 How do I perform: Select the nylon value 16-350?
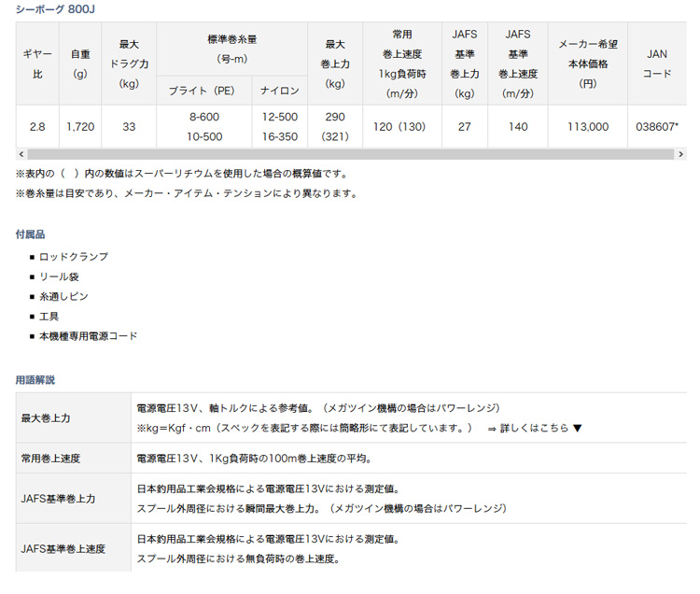click(280, 136)
